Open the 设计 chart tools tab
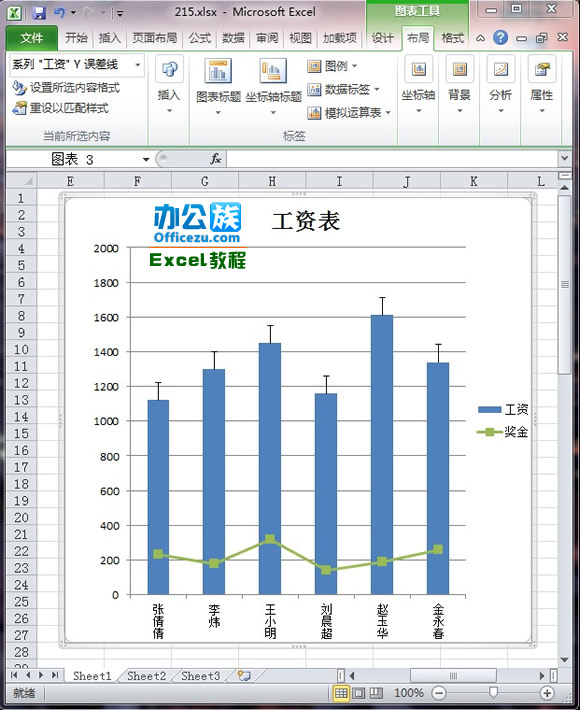The height and width of the screenshot is (710, 580). pyautogui.click(x=383, y=38)
